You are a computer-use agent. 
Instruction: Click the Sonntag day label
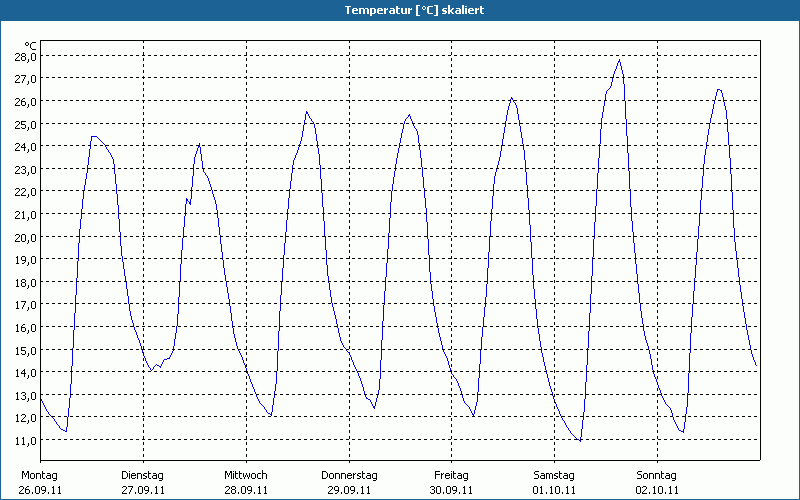(x=656, y=475)
